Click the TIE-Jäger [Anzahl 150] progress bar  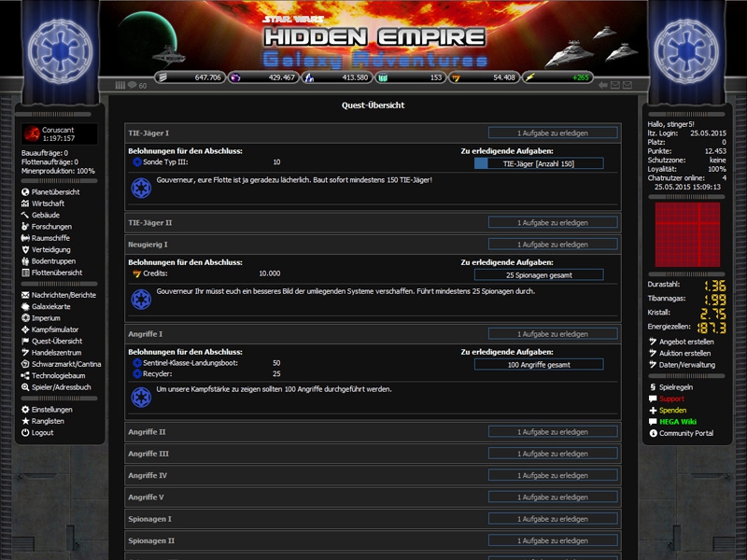pos(539,164)
